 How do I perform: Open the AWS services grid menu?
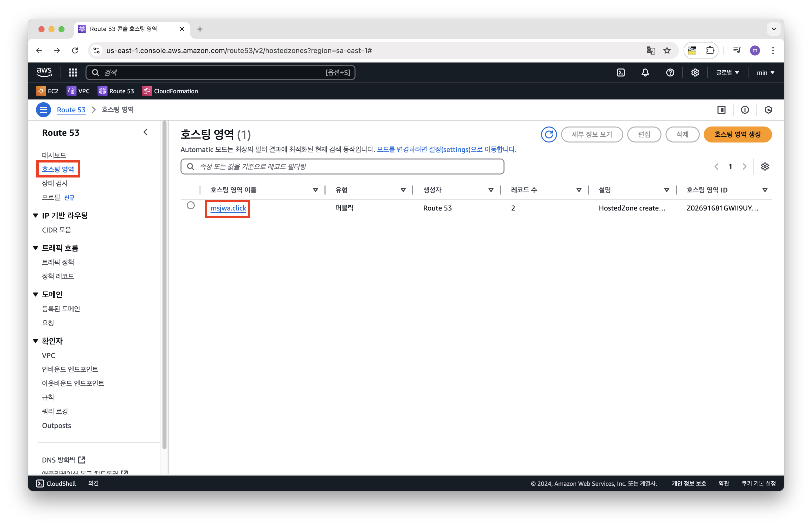click(73, 73)
